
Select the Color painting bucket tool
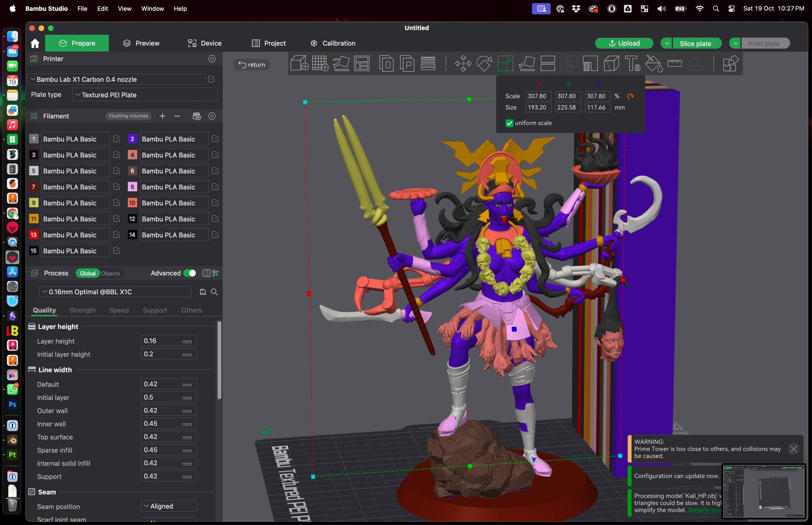(x=653, y=64)
